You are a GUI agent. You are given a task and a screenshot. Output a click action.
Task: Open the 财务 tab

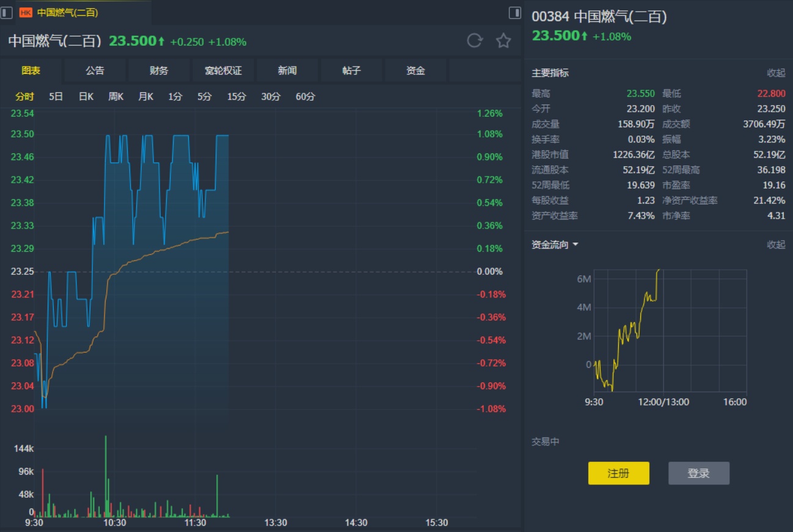[159, 71]
